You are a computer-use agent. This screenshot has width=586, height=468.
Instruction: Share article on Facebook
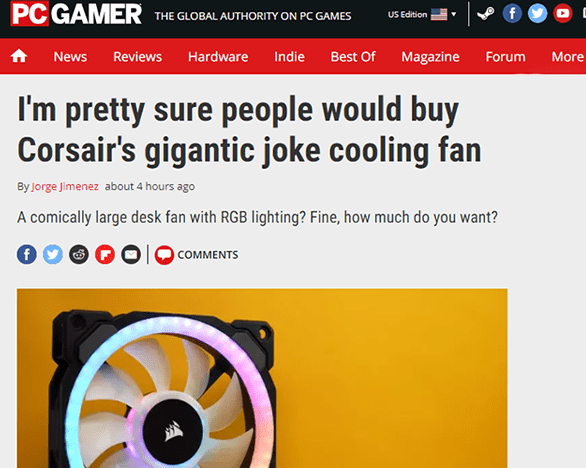(x=27, y=255)
